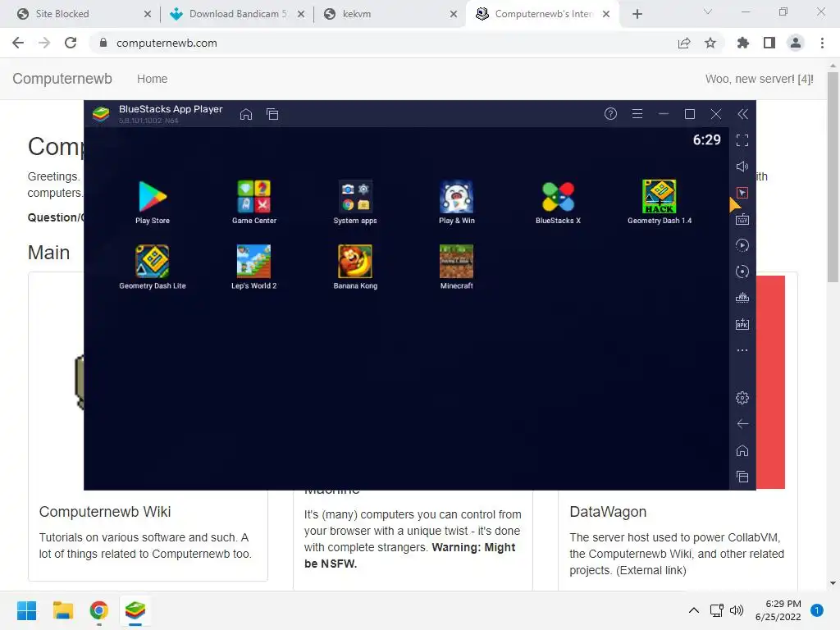The height and width of the screenshot is (630, 840).
Task: Click the address bar URL
Action: 167,43
